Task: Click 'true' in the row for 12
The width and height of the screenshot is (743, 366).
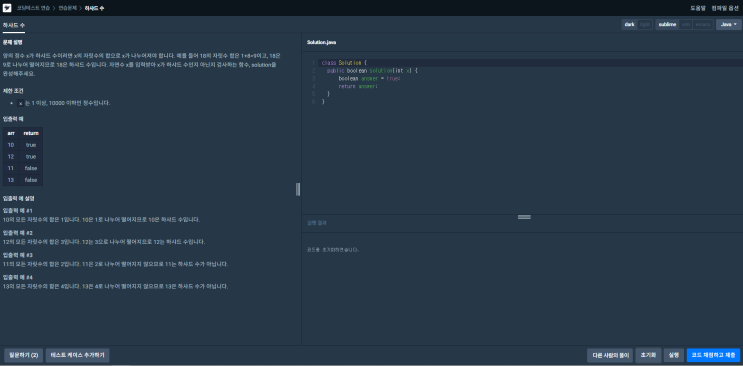Action: (x=31, y=156)
